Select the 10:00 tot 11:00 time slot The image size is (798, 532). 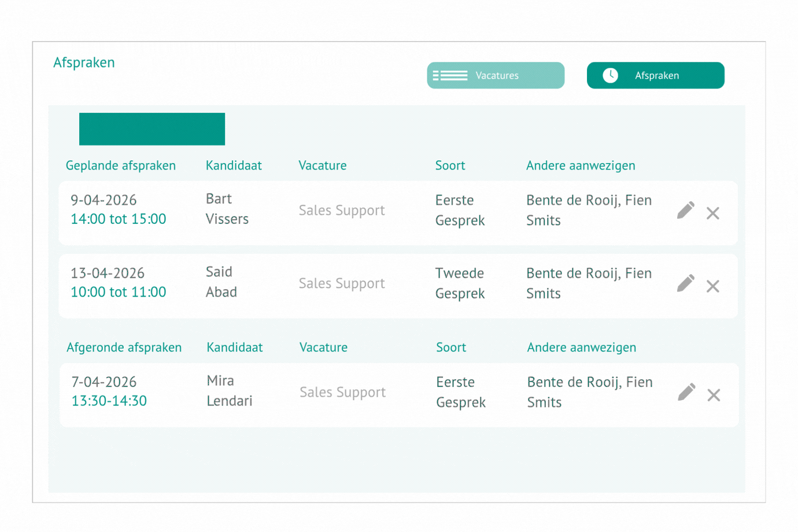118,292
